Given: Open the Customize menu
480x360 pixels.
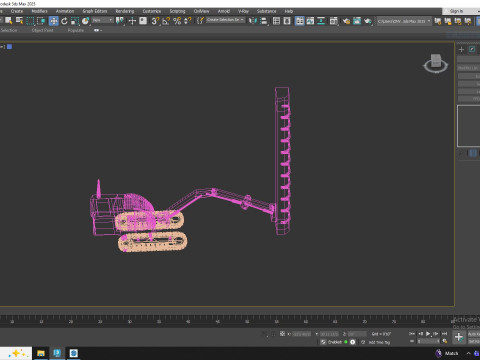Looking at the screenshot, I should click(152, 11).
